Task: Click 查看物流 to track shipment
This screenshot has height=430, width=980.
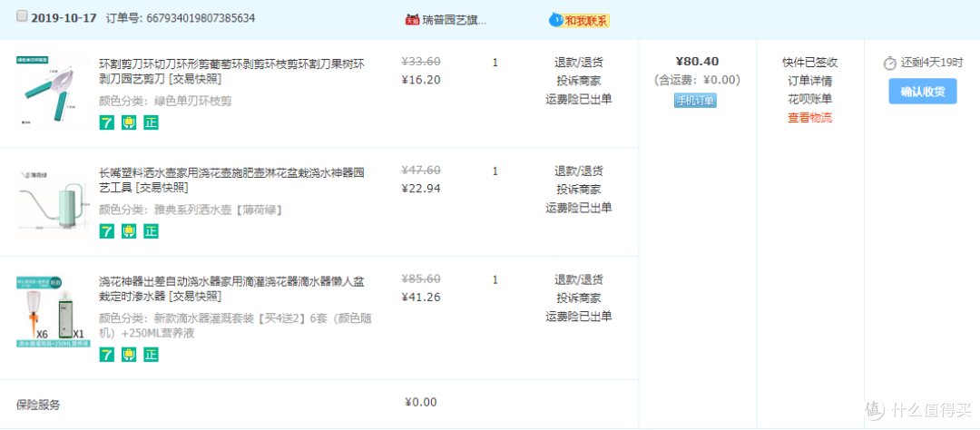Action: [810, 118]
